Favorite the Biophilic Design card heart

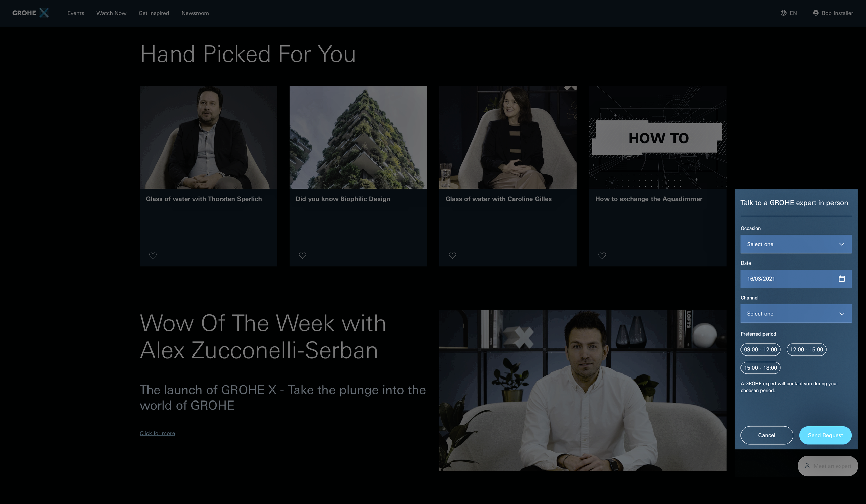coord(302,256)
